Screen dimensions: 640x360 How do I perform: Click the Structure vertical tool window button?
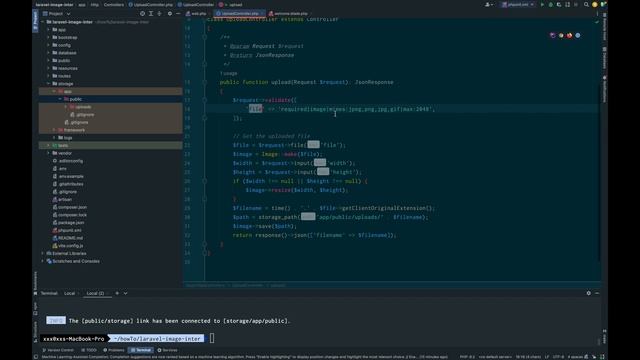coord(35,333)
